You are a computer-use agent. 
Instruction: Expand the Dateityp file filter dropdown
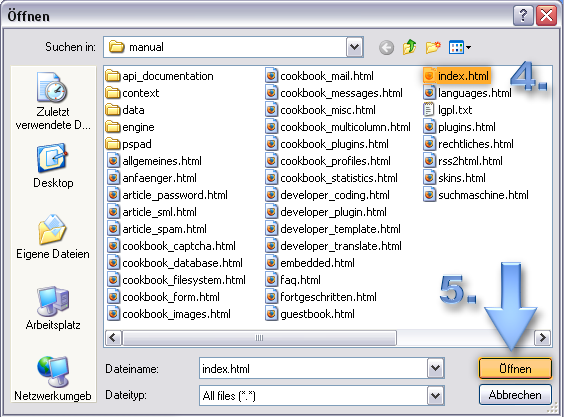click(436, 396)
